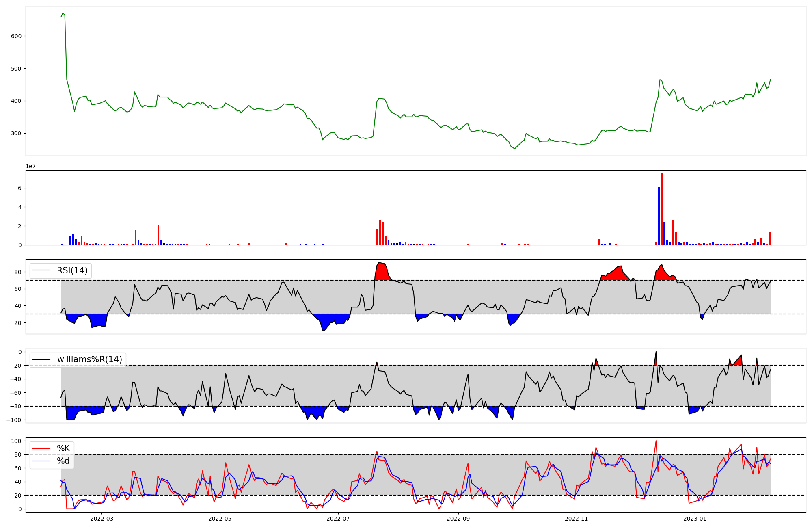Click the tallest red volume bar

click(661, 209)
